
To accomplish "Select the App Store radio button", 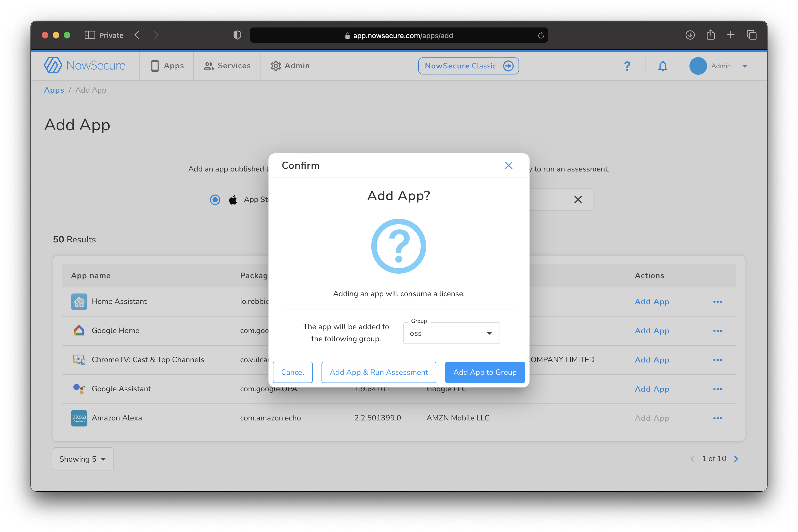I will [215, 199].
